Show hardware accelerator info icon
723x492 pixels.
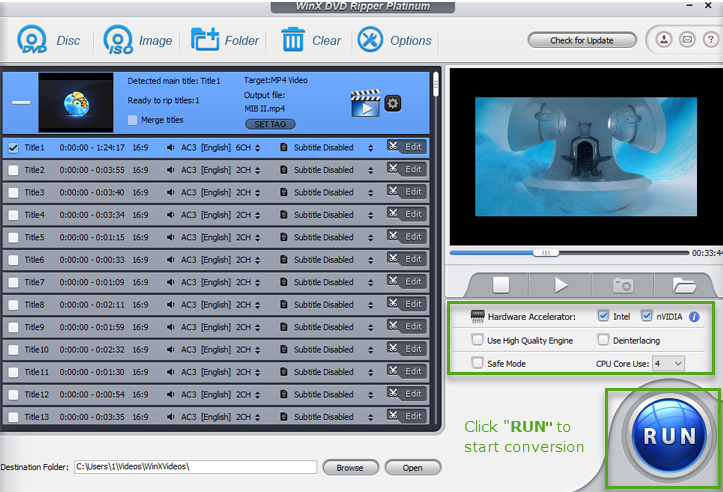point(694,317)
